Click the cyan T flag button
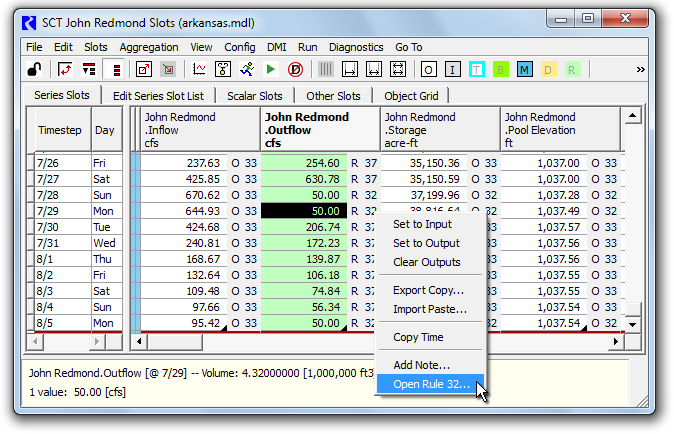Image resolution: width=674 pixels, height=434 pixels. (476, 69)
